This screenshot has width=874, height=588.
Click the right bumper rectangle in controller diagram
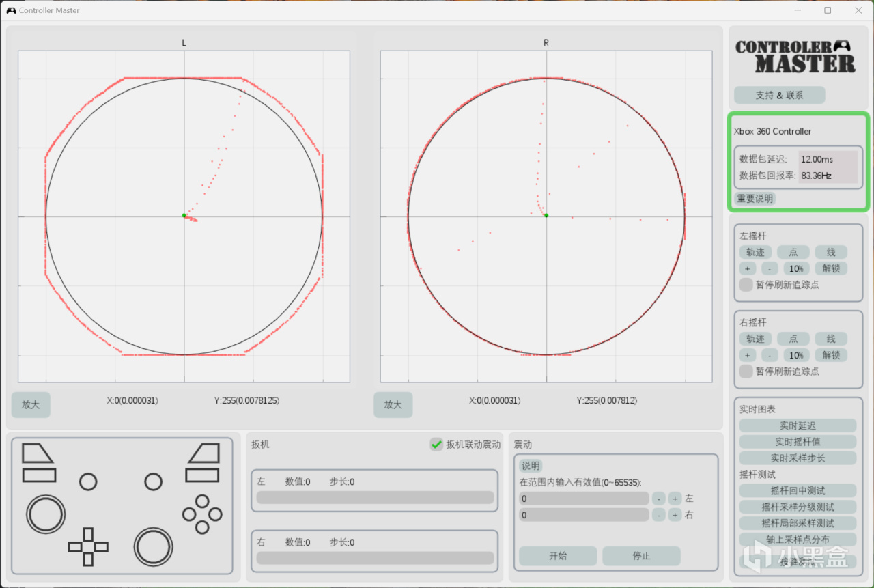(x=202, y=475)
